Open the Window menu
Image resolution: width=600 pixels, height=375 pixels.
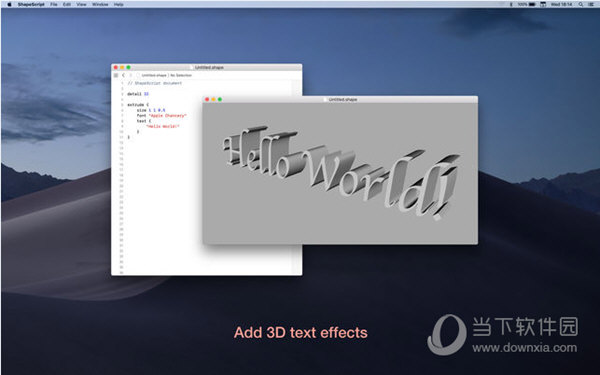coord(100,4)
